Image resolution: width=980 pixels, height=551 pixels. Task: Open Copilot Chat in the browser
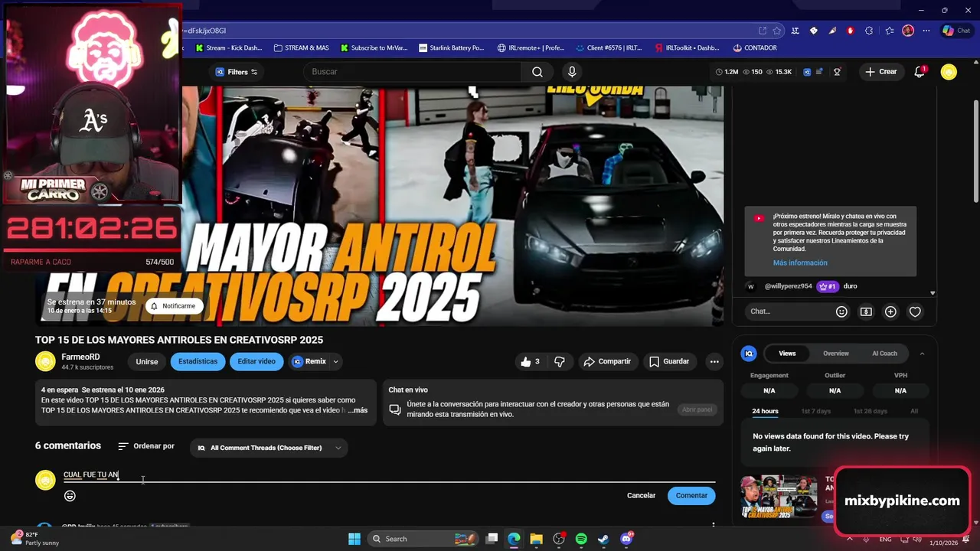[x=958, y=31]
